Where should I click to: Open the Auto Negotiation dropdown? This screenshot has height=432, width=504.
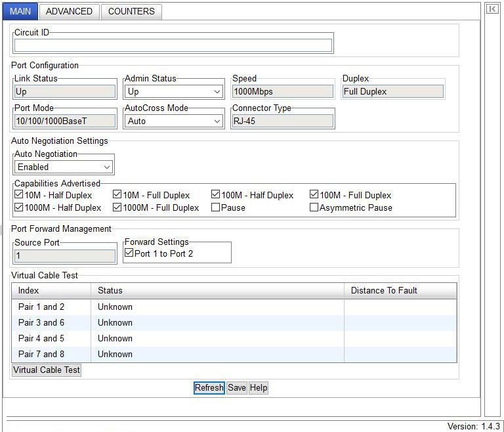coord(64,167)
